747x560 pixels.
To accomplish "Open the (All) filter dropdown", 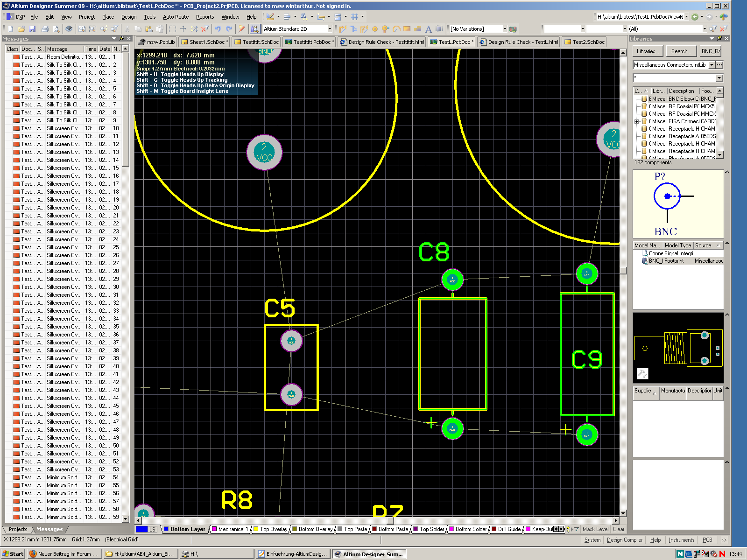I will [x=705, y=29].
